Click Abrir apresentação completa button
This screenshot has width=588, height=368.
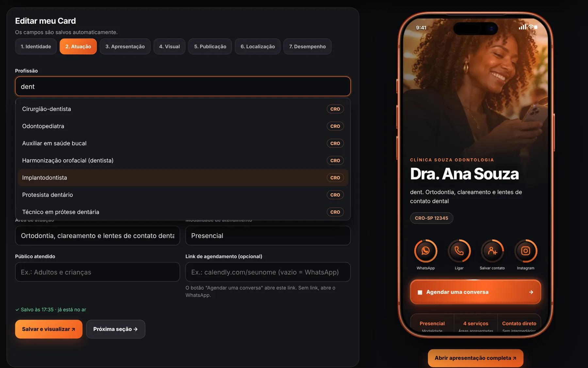[476, 358]
